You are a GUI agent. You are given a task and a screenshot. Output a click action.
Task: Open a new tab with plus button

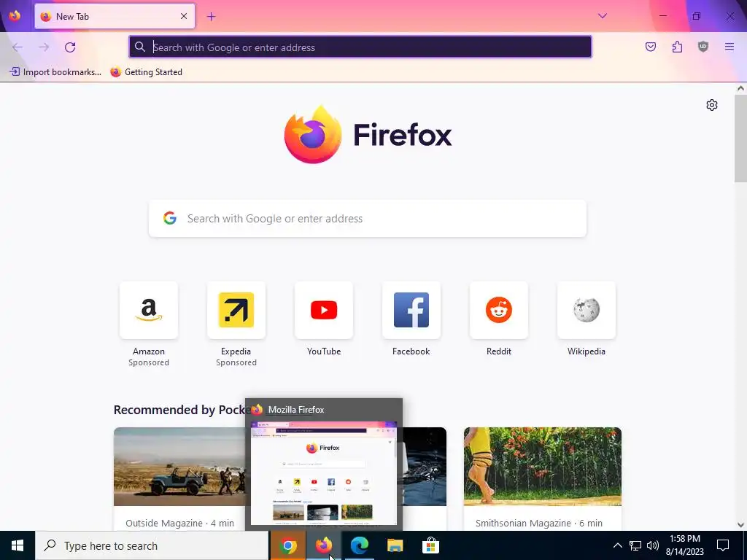pyautogui.click(x=211, y=17)
